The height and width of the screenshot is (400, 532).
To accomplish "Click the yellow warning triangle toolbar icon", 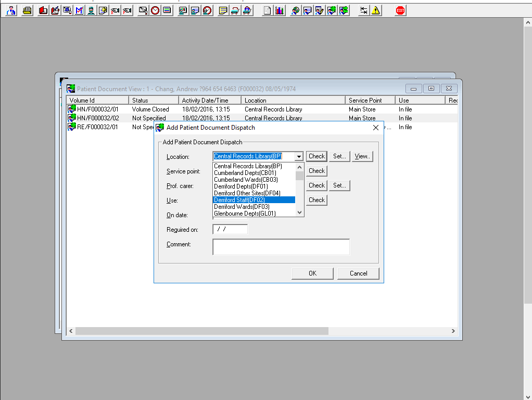I will (376, 10).
